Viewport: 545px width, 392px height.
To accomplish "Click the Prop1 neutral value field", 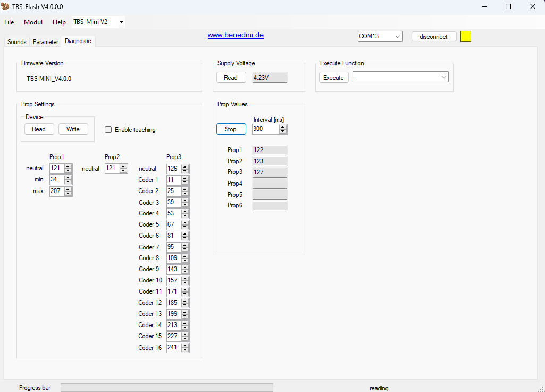I will point(57,169).
